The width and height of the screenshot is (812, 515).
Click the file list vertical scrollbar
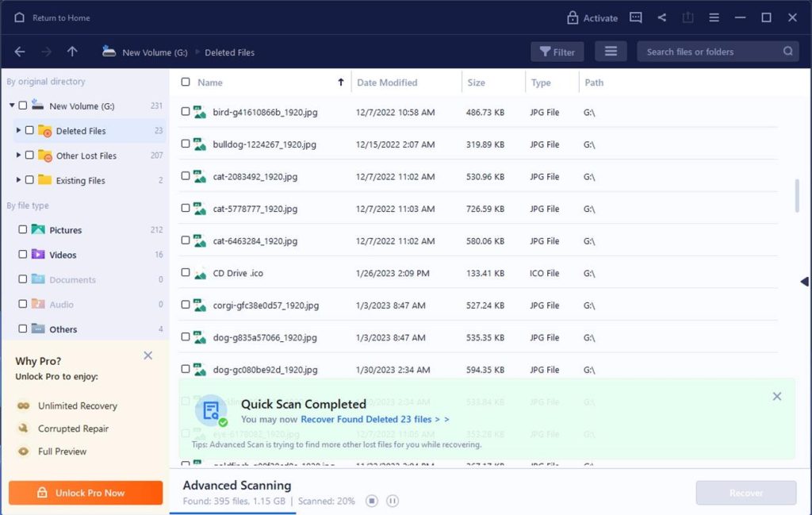[x=797, y=195]
